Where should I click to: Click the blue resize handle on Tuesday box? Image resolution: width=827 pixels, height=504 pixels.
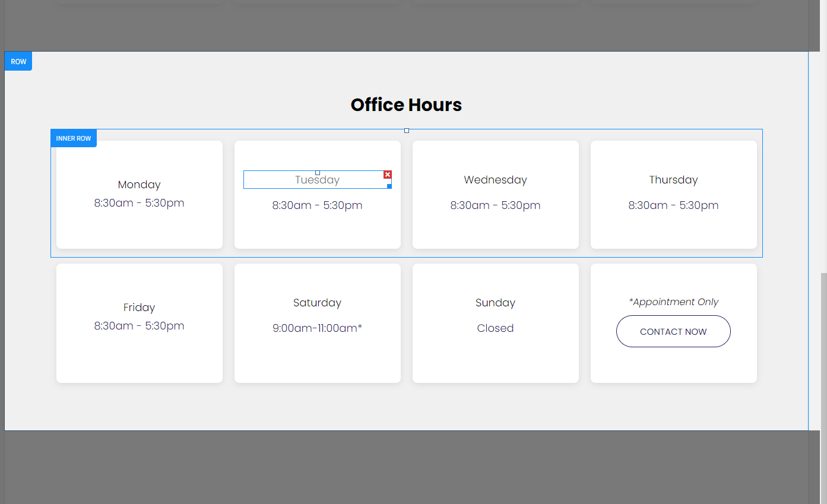[389, 186]
